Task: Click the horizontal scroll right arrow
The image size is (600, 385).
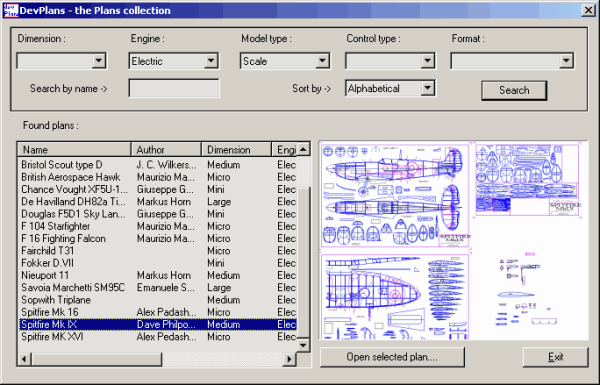Action: (x=290, y=359)
